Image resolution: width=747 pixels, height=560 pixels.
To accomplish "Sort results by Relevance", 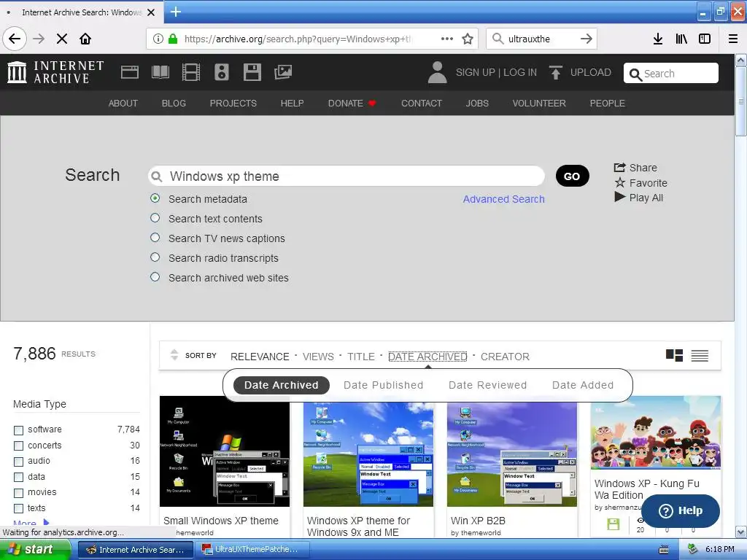I will click(260, 356).
